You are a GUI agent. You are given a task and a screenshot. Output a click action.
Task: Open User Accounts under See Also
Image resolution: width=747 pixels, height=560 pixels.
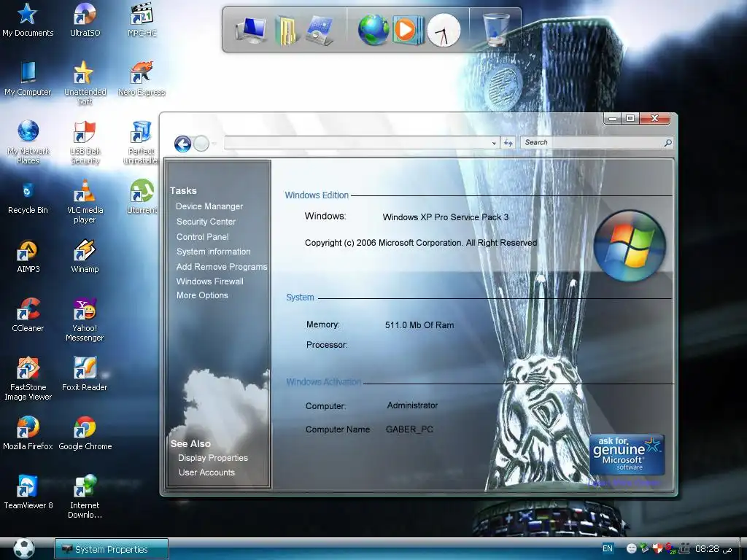206,472
